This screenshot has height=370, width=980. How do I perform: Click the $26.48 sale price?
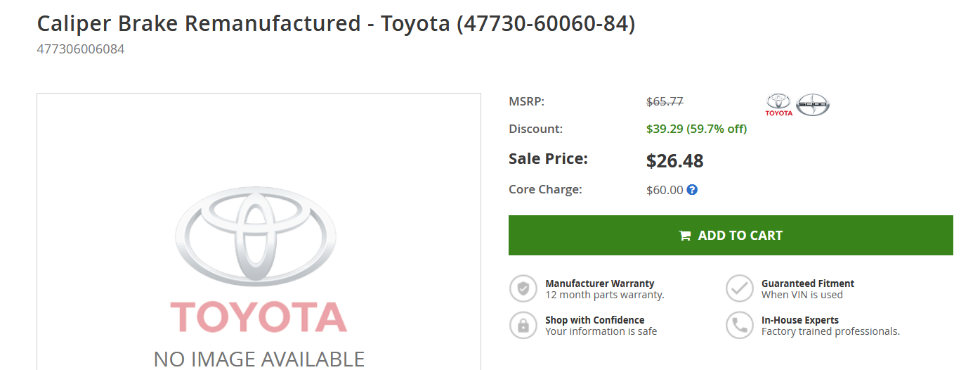coord(675,160)
